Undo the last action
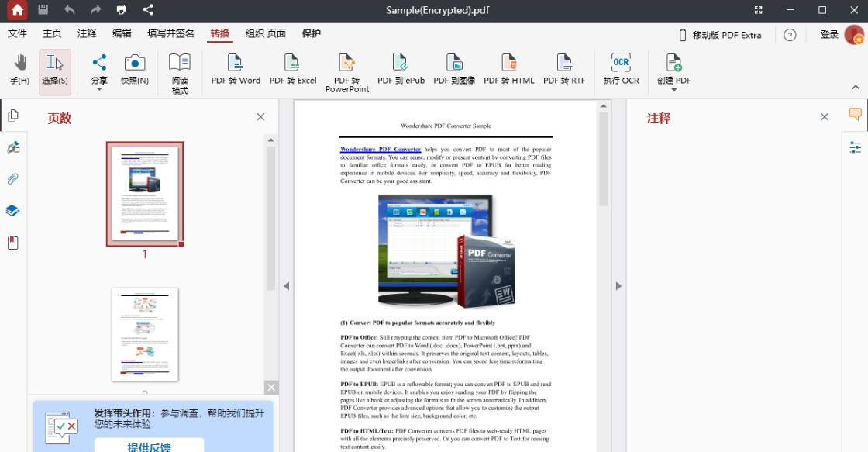This screenshot has height=452, width=868. [69, 9]
